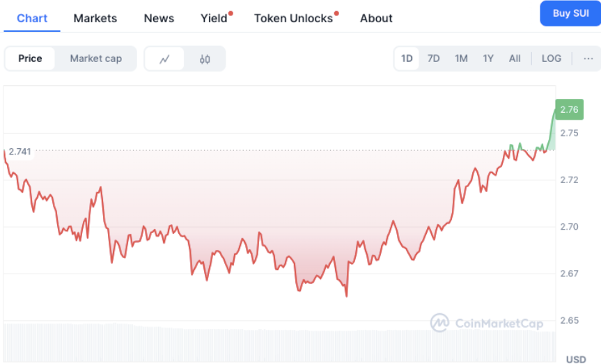
Task: Click the 2.75 axis label
Action: pyautogui.click(x=569, y=133)
